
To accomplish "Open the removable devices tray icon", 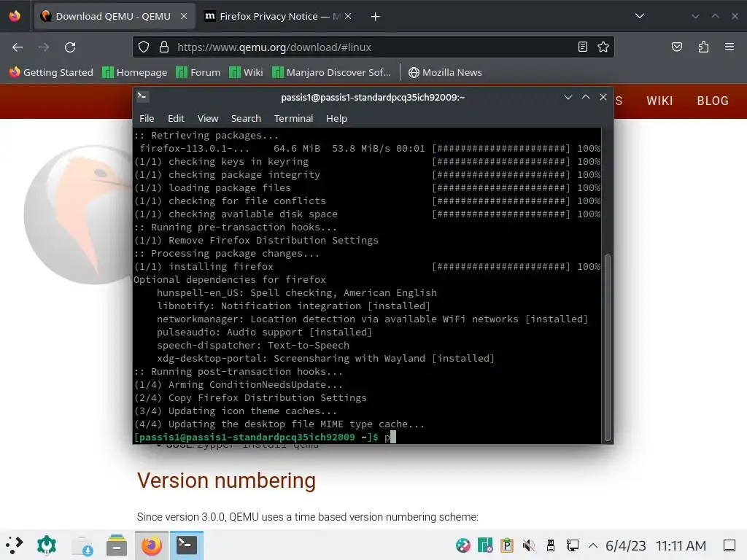I will pyautogui.click(x=551, y=545).
